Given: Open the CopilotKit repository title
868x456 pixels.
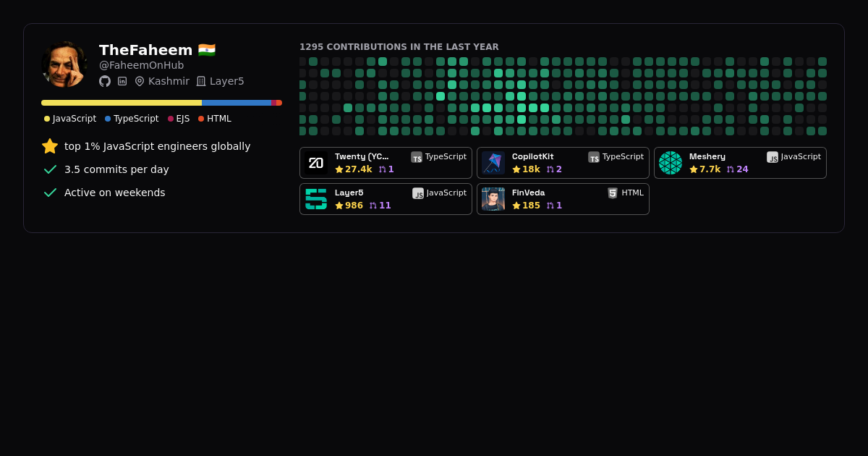Looking at the screenshot, I should point(533,156).
